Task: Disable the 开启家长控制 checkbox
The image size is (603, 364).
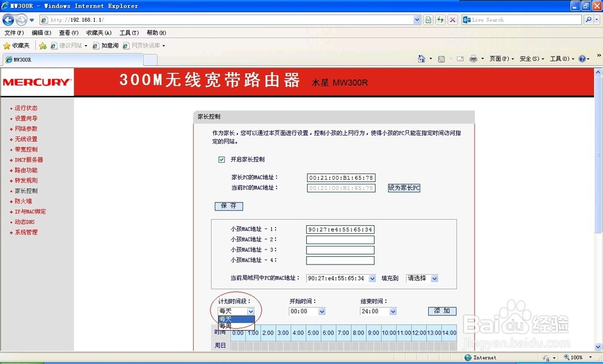Action: pos(221,159)
